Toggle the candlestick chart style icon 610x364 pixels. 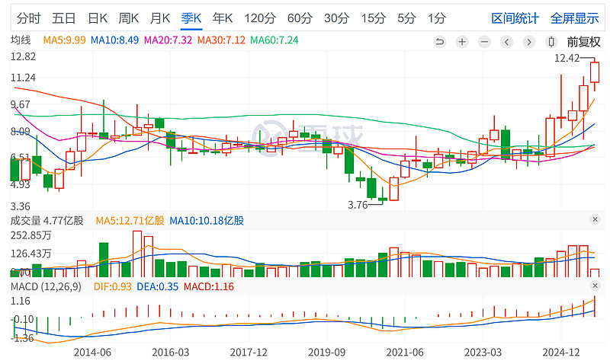pos(551,42)
